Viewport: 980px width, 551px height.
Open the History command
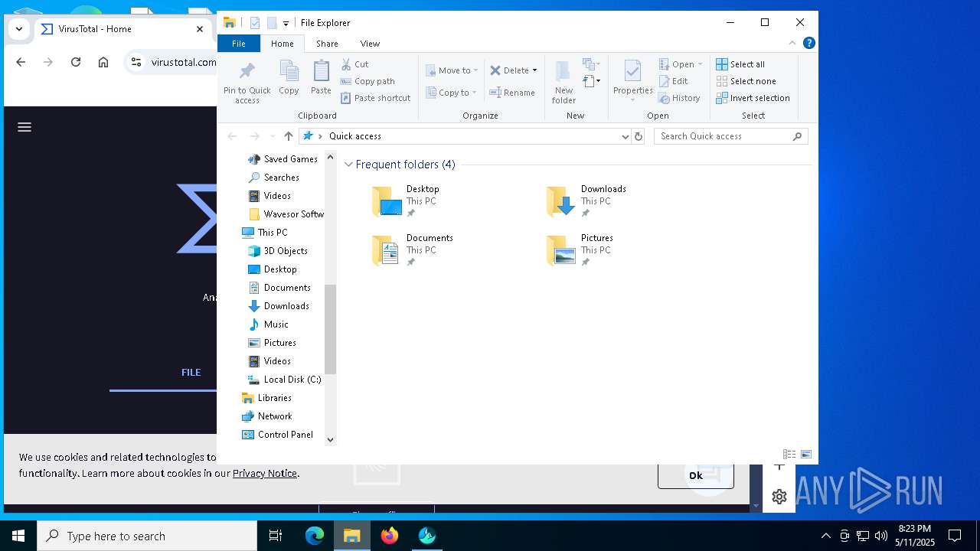tap(679, 98)
